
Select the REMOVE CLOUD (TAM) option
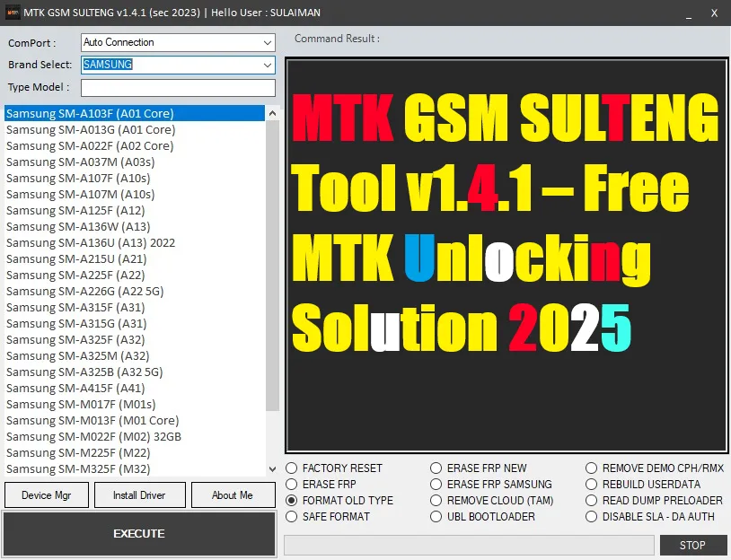(x=492, y=501)
